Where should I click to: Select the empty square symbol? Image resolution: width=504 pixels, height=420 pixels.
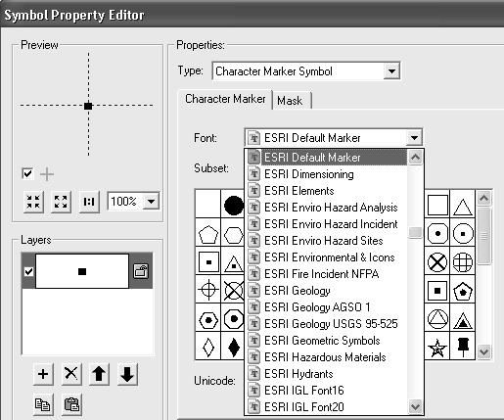(x=437, y=205)
